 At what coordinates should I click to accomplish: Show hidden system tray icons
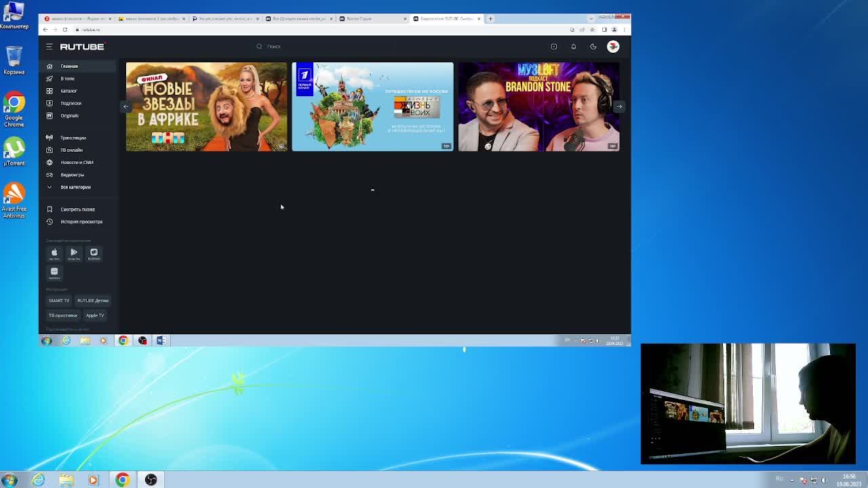tap(791, 480)
